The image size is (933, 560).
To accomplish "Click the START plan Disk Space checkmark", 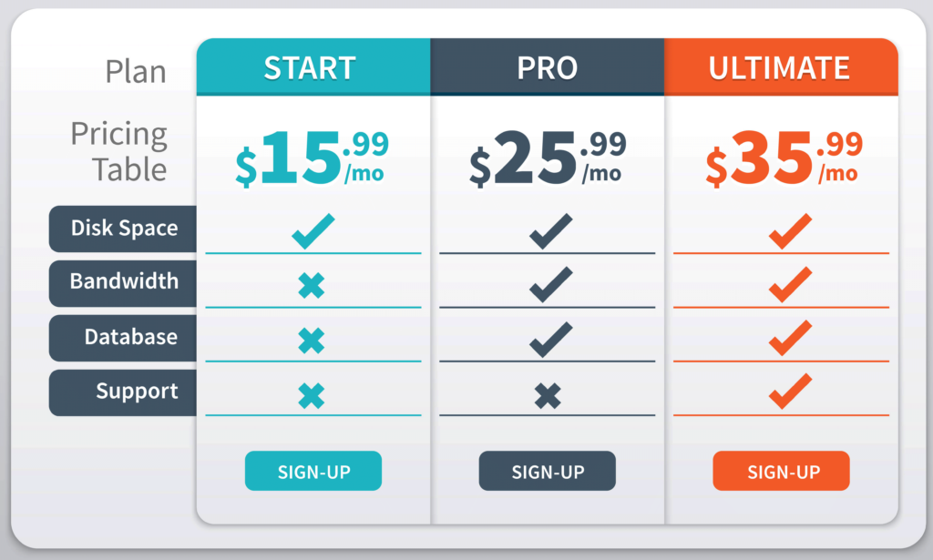I will tap(313, 231).
